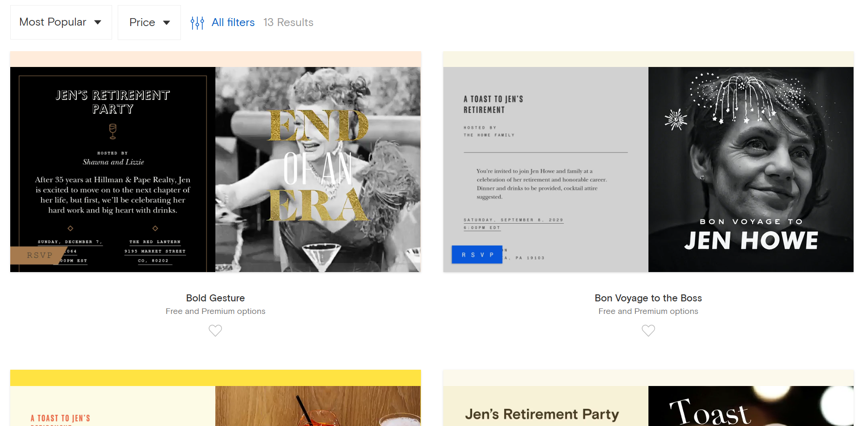This screenshot has width=868, height=426.
Task: Favorite Bon Voyage to the Boss with heart icon
Action: 648,330
